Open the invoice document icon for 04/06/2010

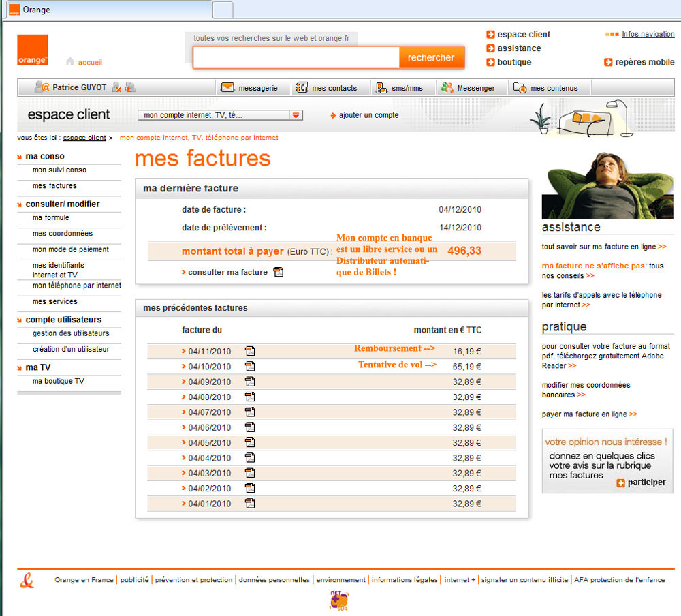tap(250, 427)
